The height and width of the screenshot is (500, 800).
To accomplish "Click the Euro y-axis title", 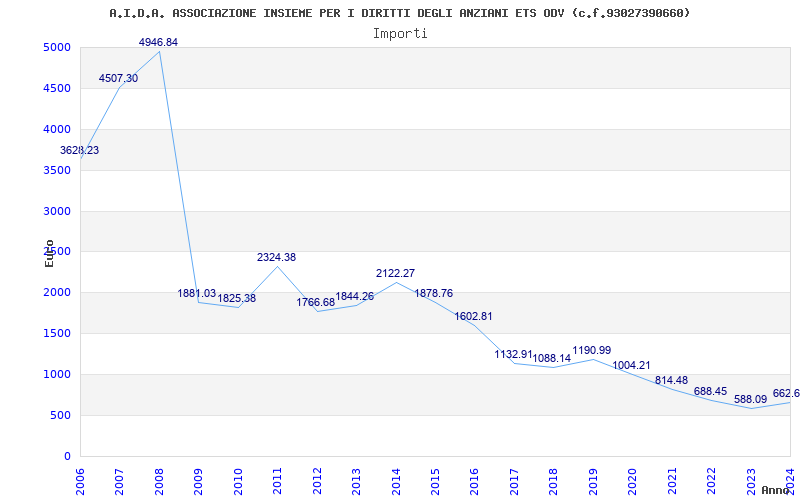I will point(49,252).
